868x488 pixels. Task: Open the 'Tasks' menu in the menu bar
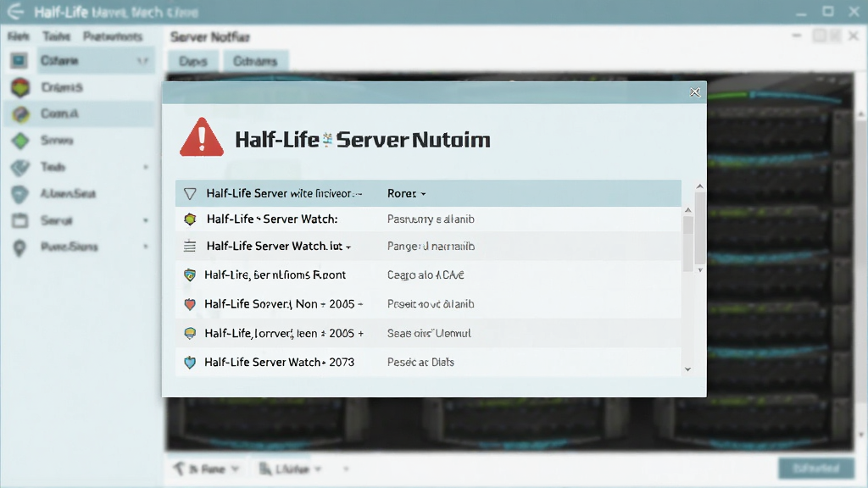click(57, 36)
